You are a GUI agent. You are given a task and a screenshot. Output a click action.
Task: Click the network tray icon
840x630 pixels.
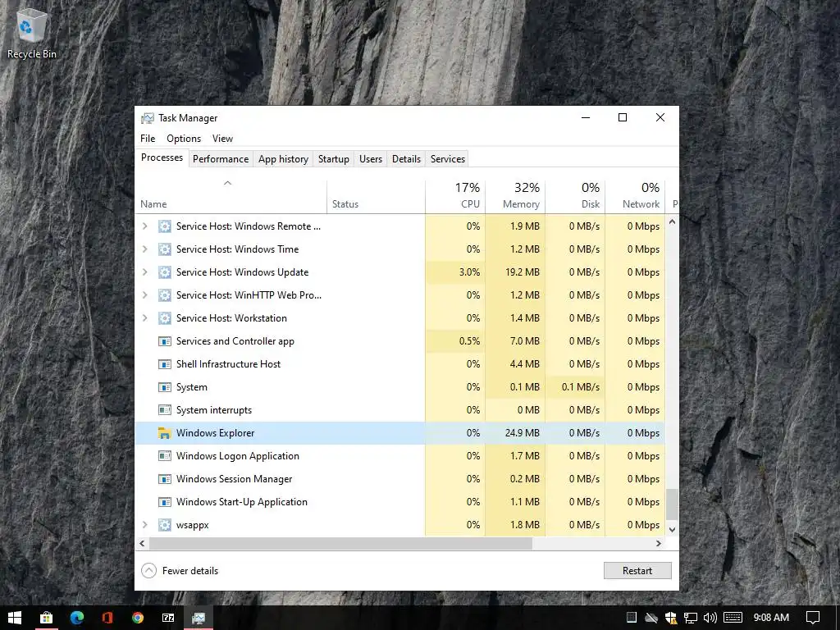click(x=691, y=618)
